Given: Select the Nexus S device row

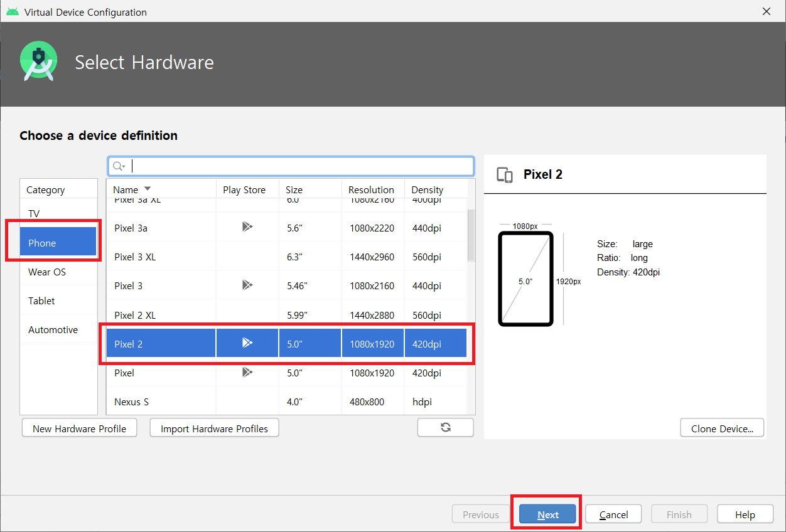Looking at the screenshot, I should 287,402.
